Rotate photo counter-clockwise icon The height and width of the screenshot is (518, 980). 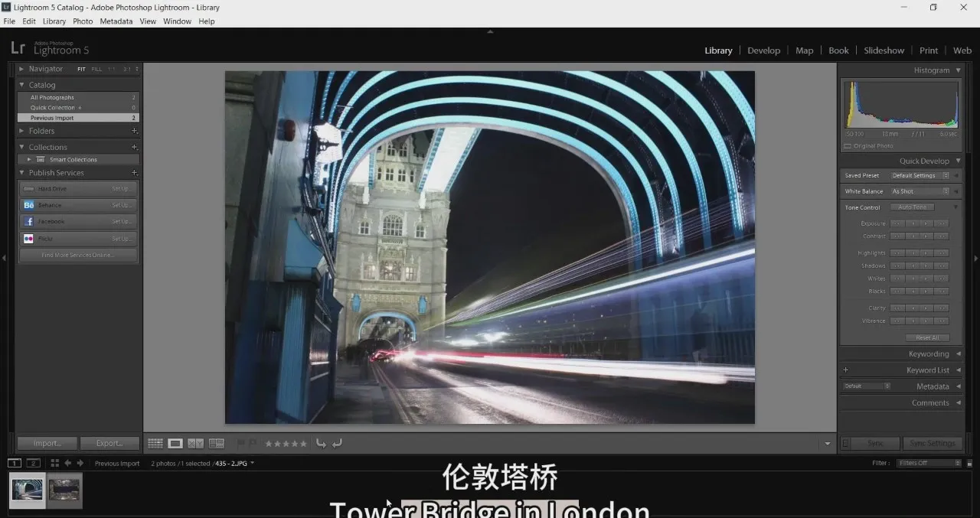[321, 443]
